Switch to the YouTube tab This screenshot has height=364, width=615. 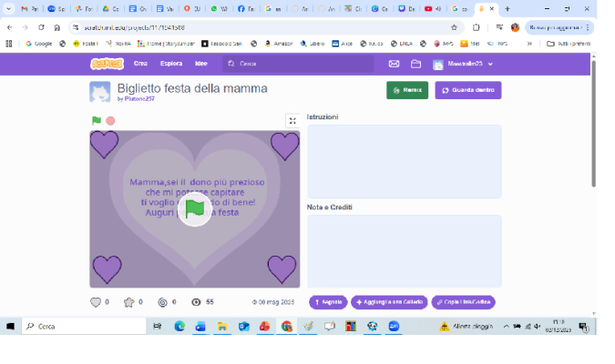[434, 8]
